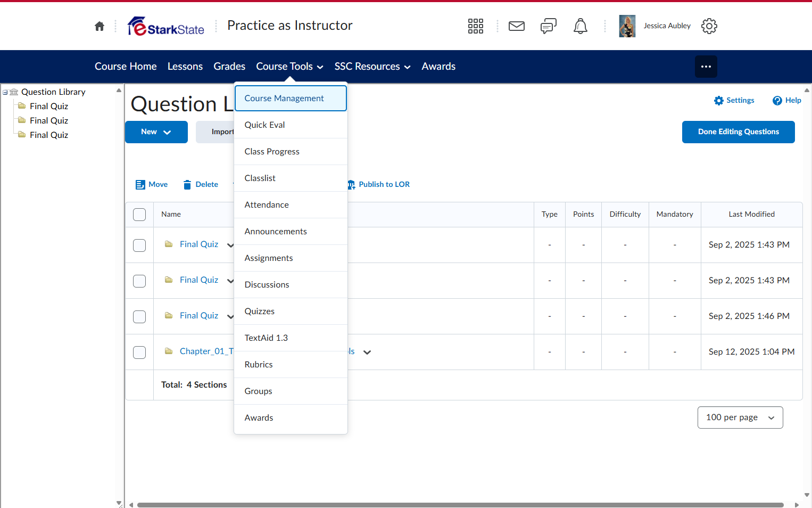Open Awards in the navigation bar
This screenshot has width=812, height=508.
[438, 67]
